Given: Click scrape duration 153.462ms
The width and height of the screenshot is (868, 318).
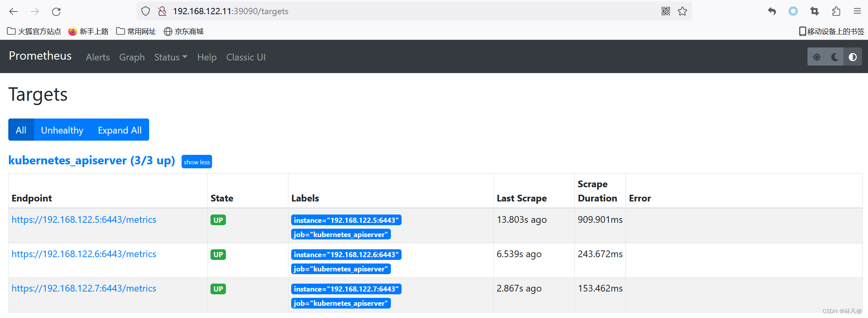Looking at the screenshot, I should [600, 288].
